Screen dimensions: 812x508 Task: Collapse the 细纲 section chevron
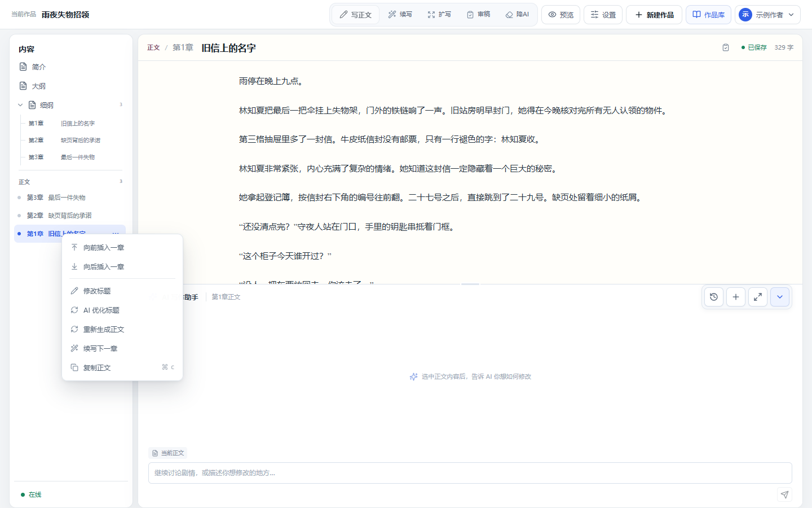(20, 105)
